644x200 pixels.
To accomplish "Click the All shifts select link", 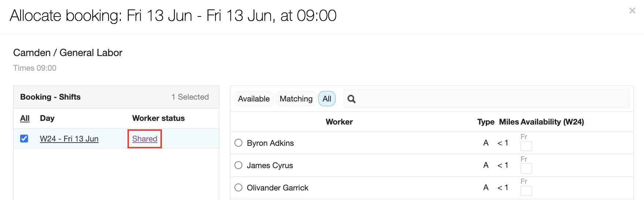I will [25, 118].
